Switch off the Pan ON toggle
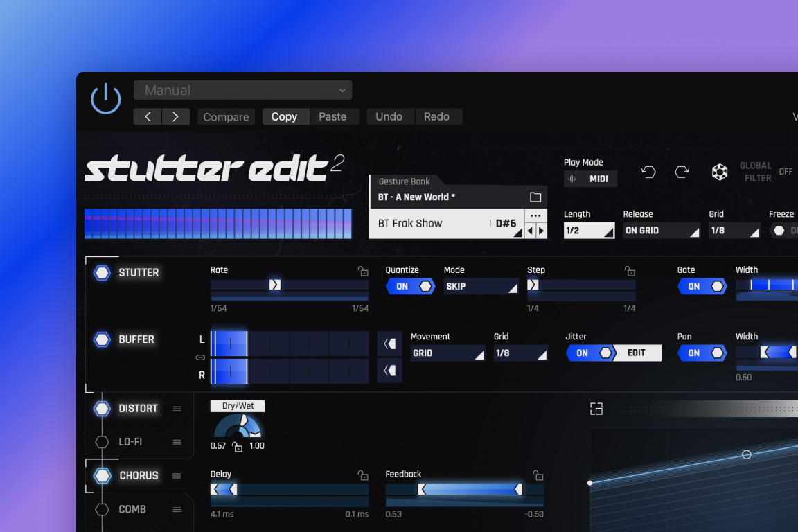 pyautogui.click(x=702, y=353)
